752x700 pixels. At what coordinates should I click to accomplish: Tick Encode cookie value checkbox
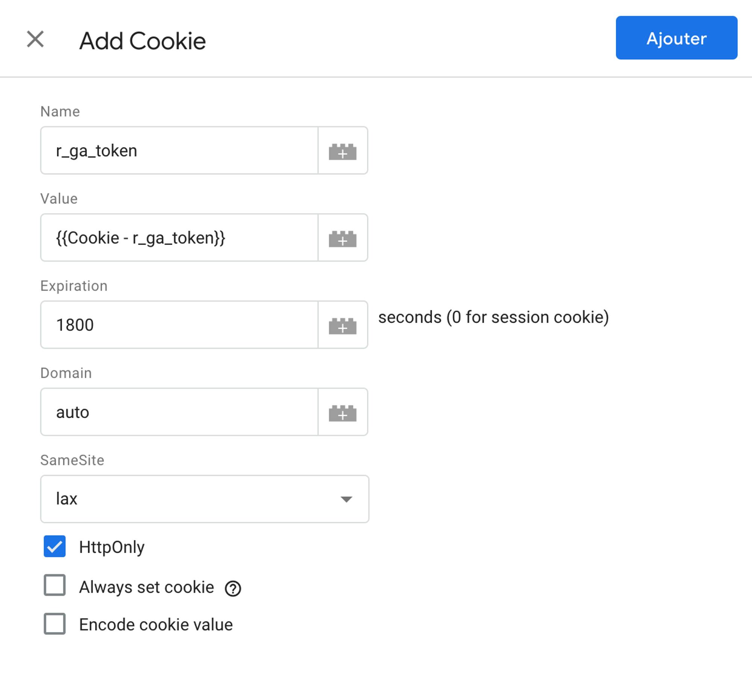[55, 624]
